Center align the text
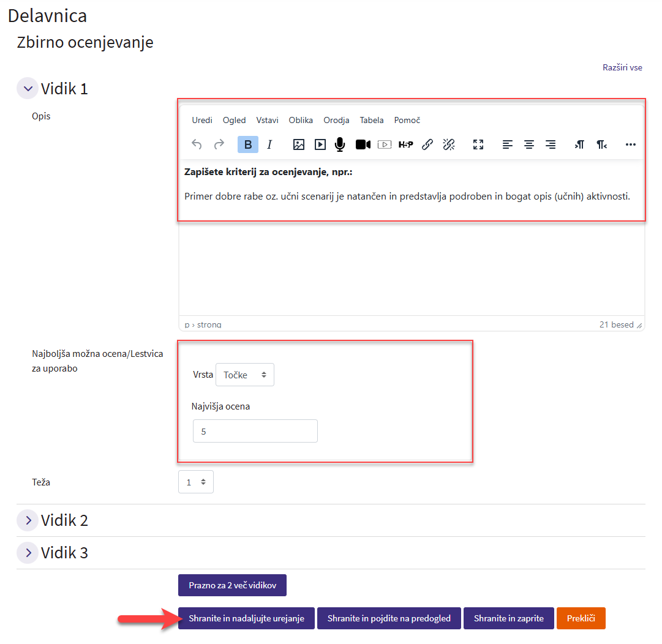662x644 pixels. click(x=529, y=144)
